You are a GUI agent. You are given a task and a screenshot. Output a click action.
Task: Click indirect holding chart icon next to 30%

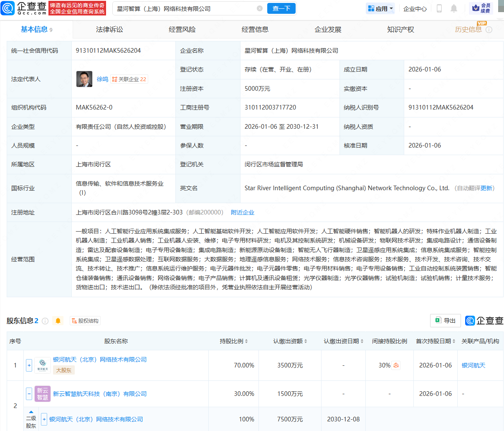396,365
